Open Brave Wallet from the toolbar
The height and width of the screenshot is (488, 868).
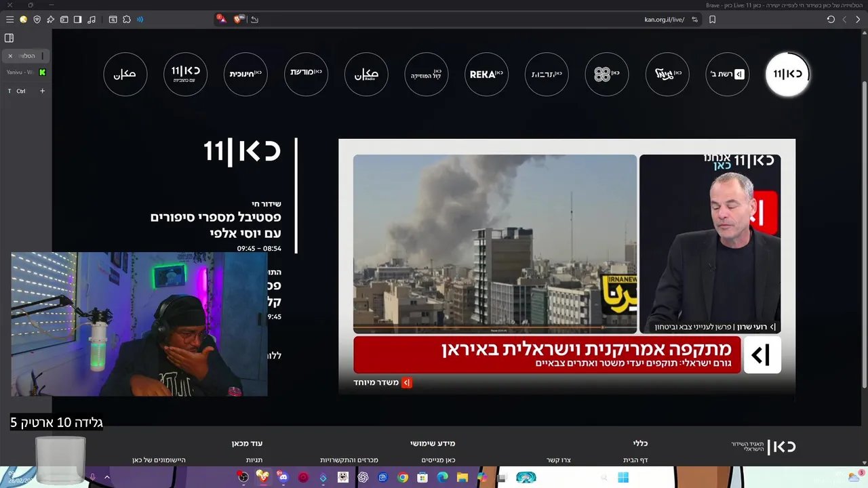click(63, 20)
